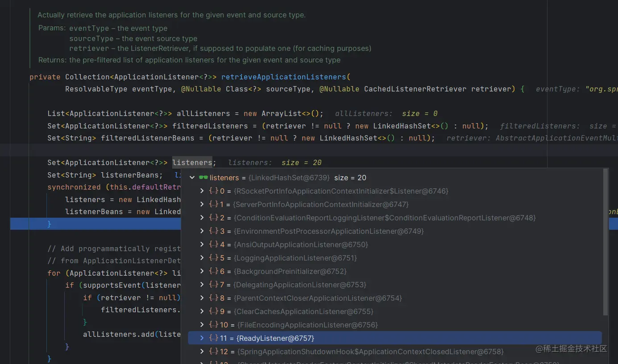618x364 pixels.
Task: Click the 'Add programmatically regist' comment line
Action: click(114, 248)
